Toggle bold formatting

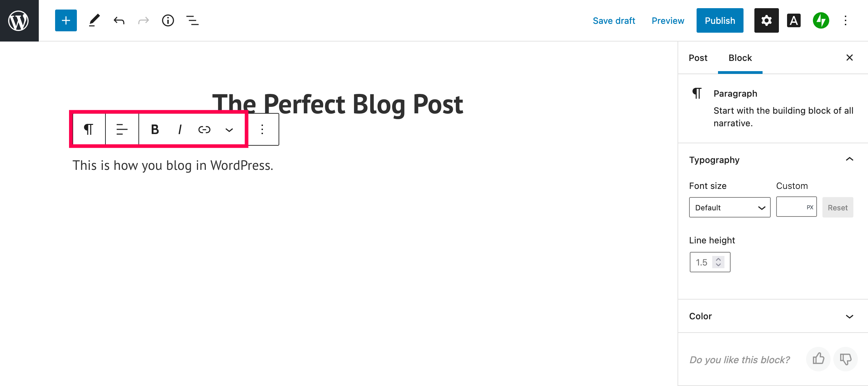[x=155, y=130]
